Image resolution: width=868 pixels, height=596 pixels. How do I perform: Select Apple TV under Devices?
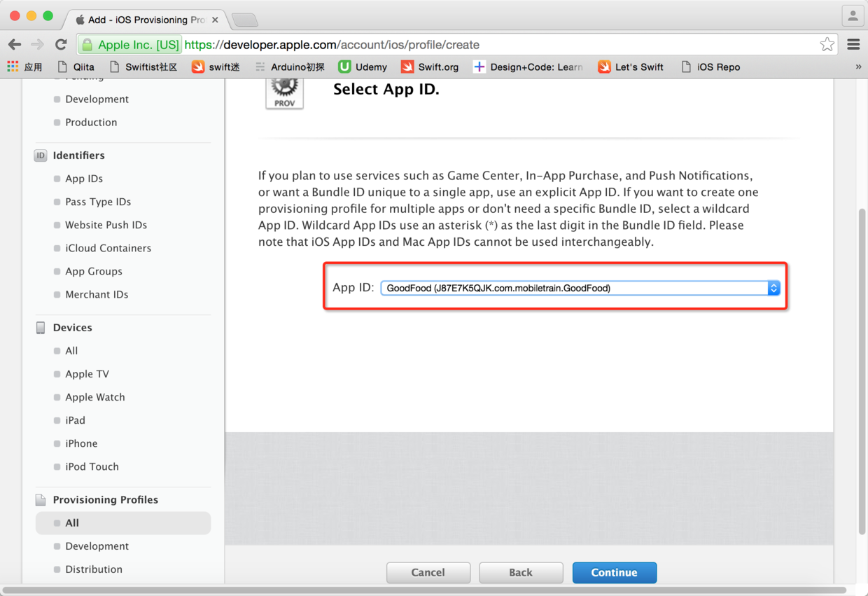pos(87,374)
